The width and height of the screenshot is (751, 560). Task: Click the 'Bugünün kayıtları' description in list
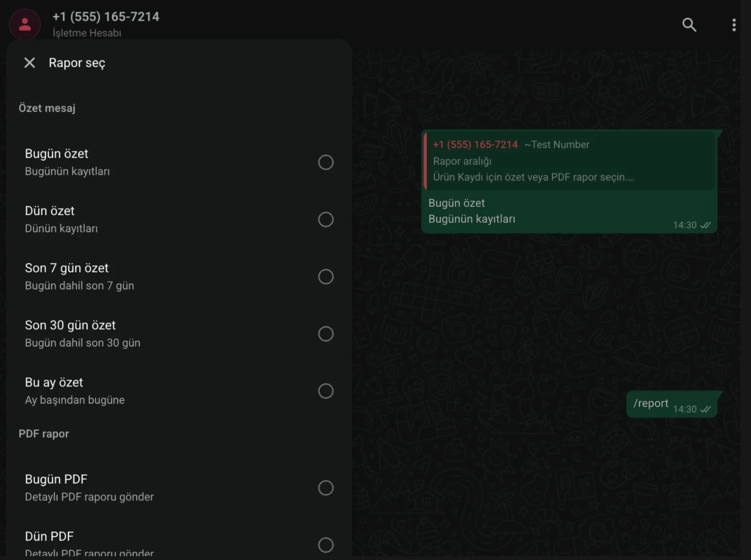pos(67,172)
